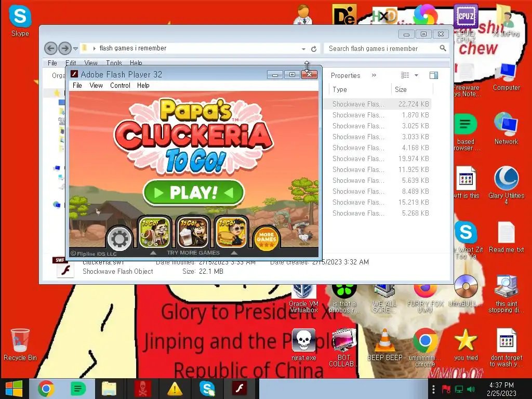
Task: Click the yellow warning icon in the taskbar
Action: (x=175, y=389)
